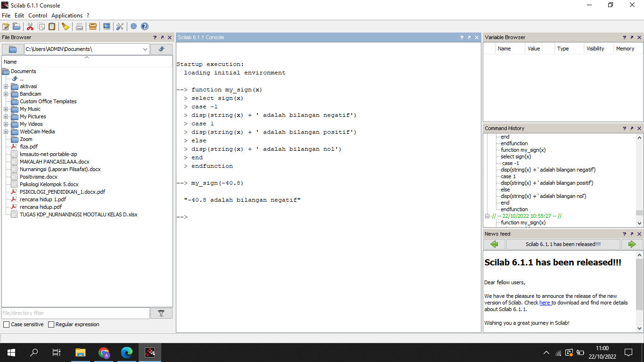Select fiza.pdf in File Browser
Image resolution: width=644 pixels, height=362 pixels.
(x=29, y=147)
